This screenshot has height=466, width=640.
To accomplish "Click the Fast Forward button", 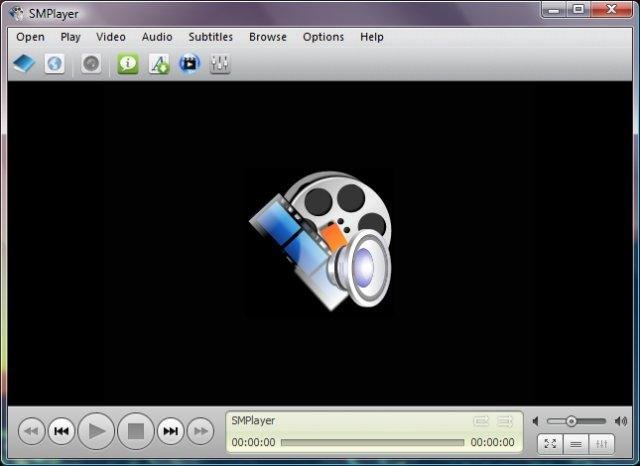I will [201, 431].
